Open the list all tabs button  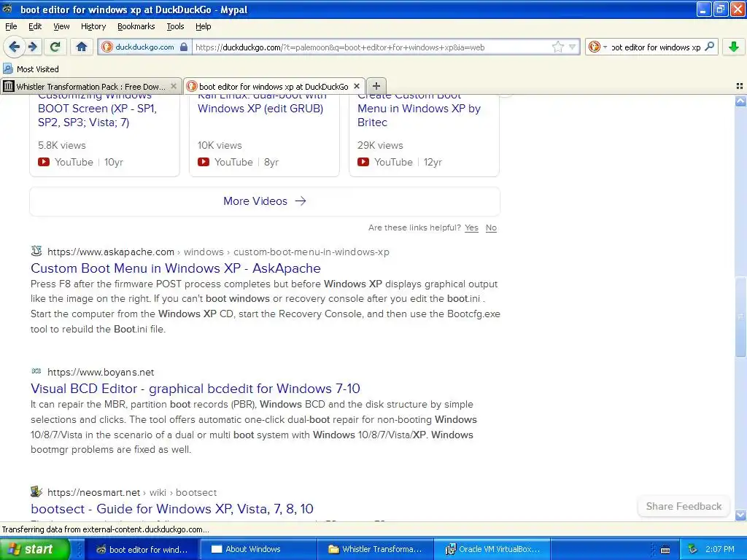[740, 86]
